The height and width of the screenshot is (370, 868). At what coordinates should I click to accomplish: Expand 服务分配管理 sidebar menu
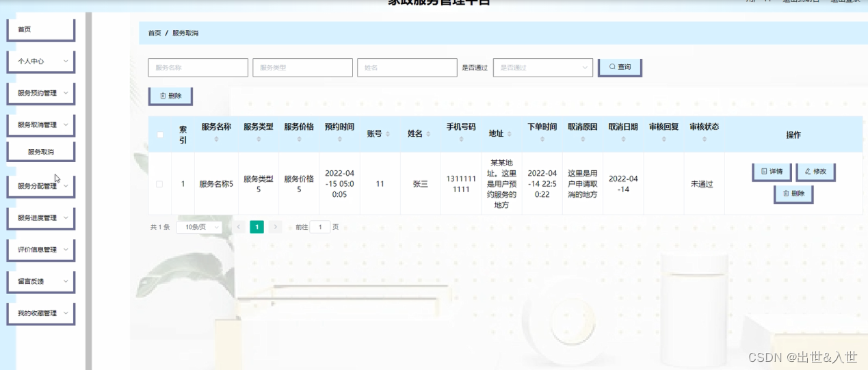pyautogui.click(x=40, y=186)
